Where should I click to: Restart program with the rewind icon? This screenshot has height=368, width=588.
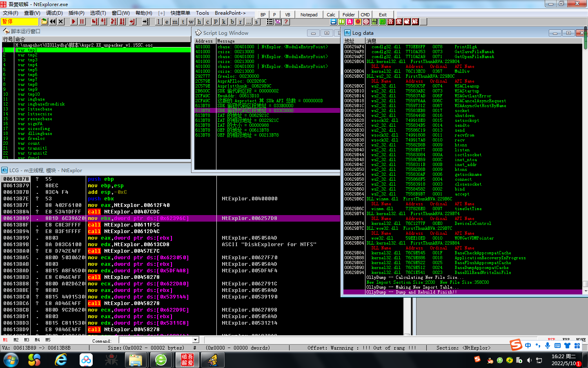(52, 22)
